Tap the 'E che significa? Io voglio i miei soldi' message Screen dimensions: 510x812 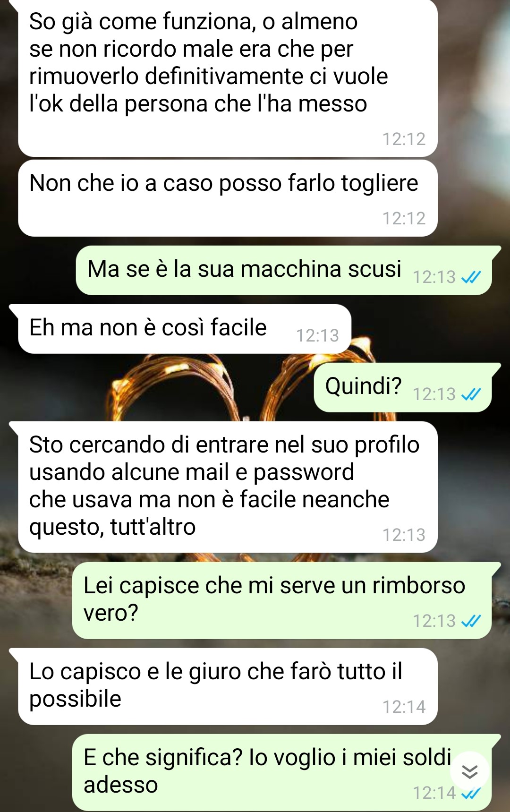coord(282,772)
